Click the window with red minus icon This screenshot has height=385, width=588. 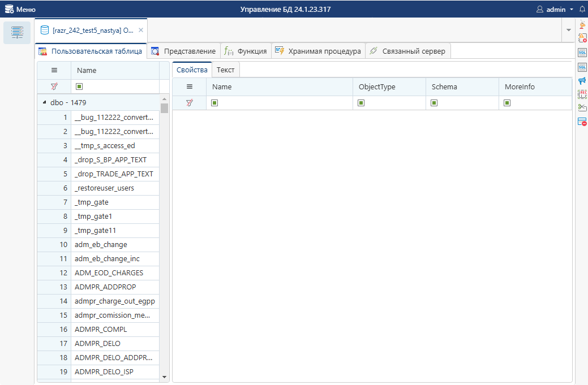coord(582,122)
